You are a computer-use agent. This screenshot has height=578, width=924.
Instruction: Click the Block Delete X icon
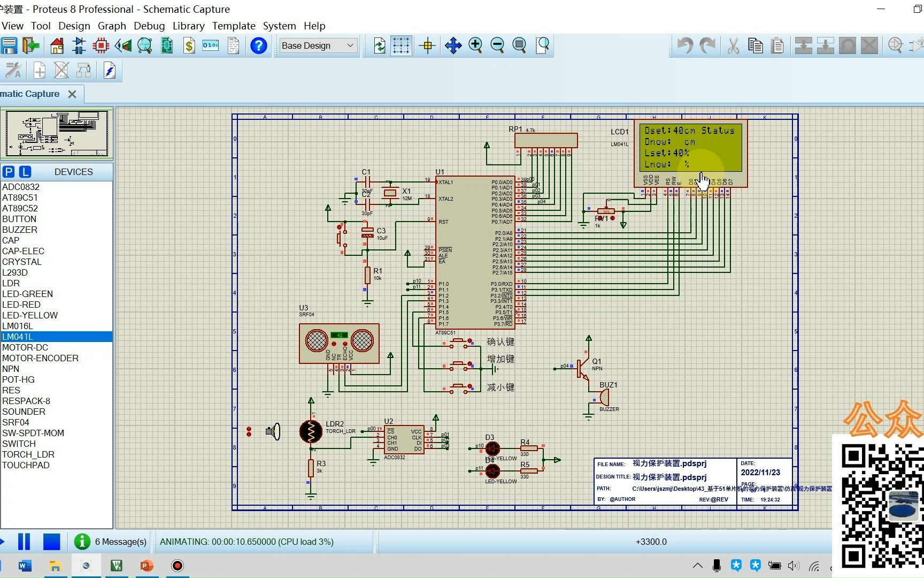click(869, 45)
